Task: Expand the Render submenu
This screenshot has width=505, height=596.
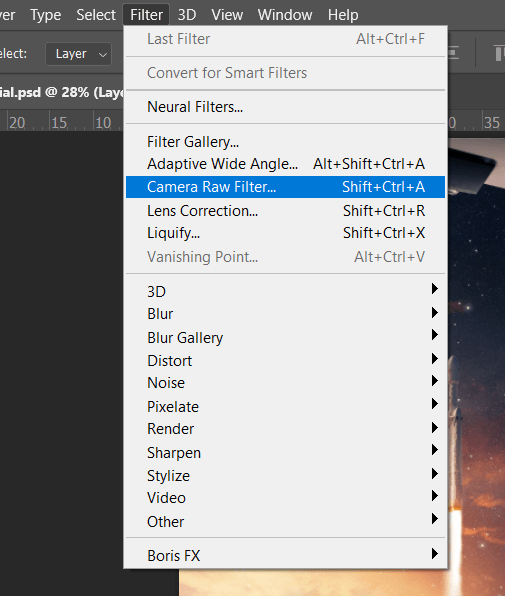Action: click(285, 429)
